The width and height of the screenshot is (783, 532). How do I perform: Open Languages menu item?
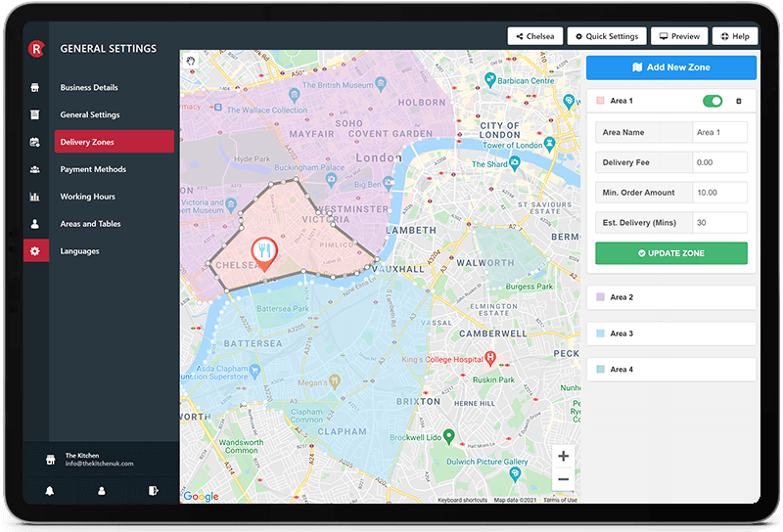[x=80, y=251]
